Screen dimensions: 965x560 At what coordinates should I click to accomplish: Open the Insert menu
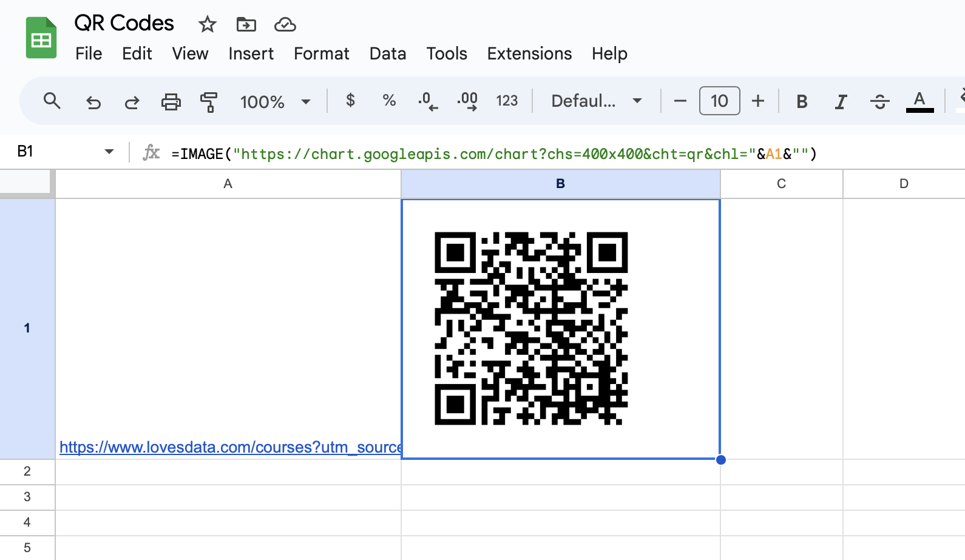coord(251,53)
